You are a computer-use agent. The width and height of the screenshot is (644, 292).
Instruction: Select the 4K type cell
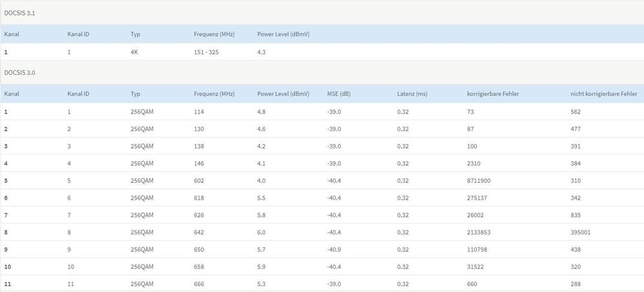point(134,52)
